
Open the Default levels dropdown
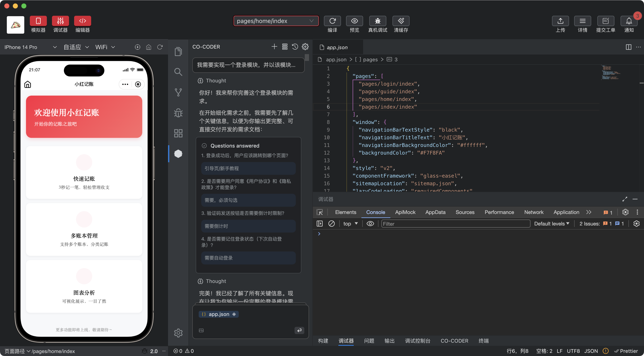point(552,224)
